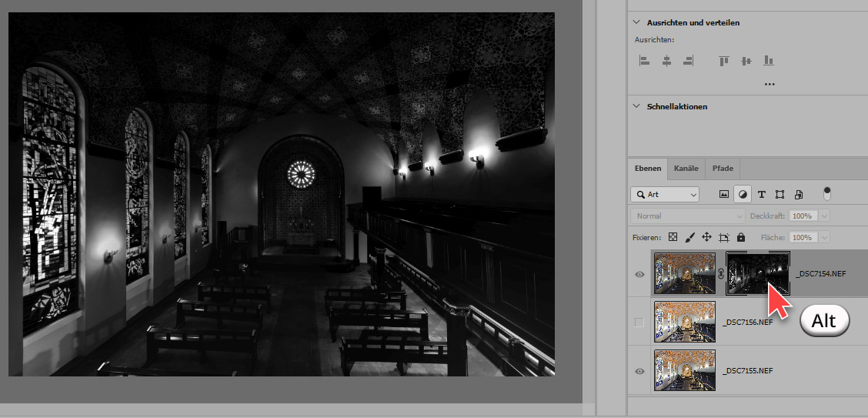Select the _DSC7154.NEF layer mask thumbnail
868x418 pixels.
758,273
